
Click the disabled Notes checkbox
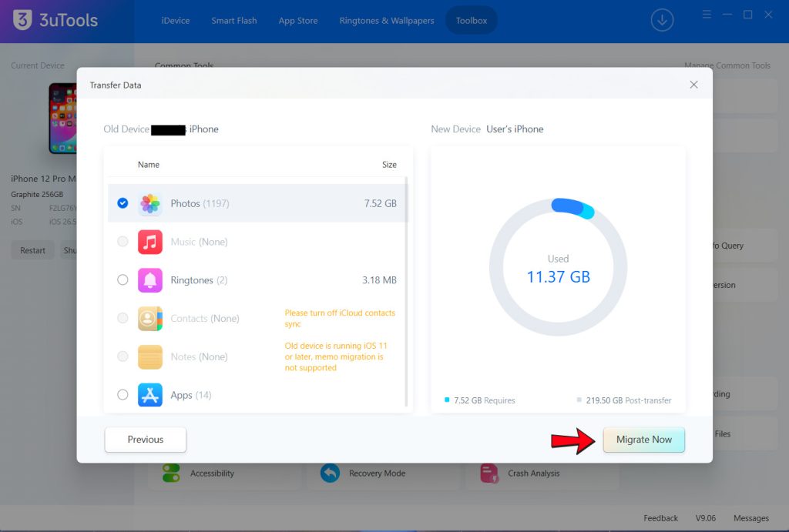[x=123, y=356]
